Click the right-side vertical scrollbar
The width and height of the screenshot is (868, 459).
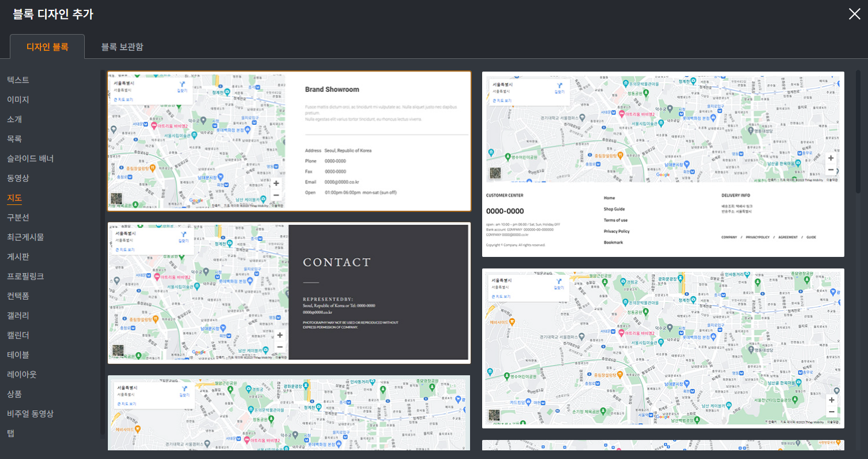coord(858,133)
